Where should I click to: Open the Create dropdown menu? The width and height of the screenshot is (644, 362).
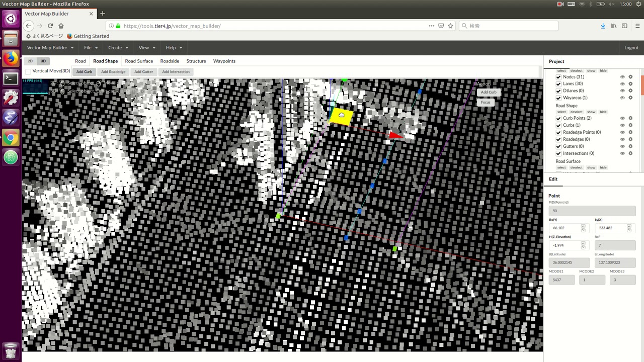118,48
